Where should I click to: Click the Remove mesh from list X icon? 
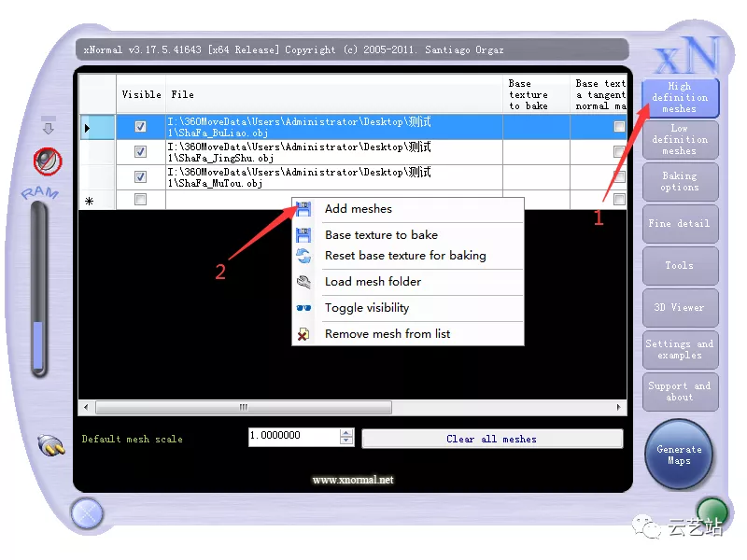[x=303, y=334]
